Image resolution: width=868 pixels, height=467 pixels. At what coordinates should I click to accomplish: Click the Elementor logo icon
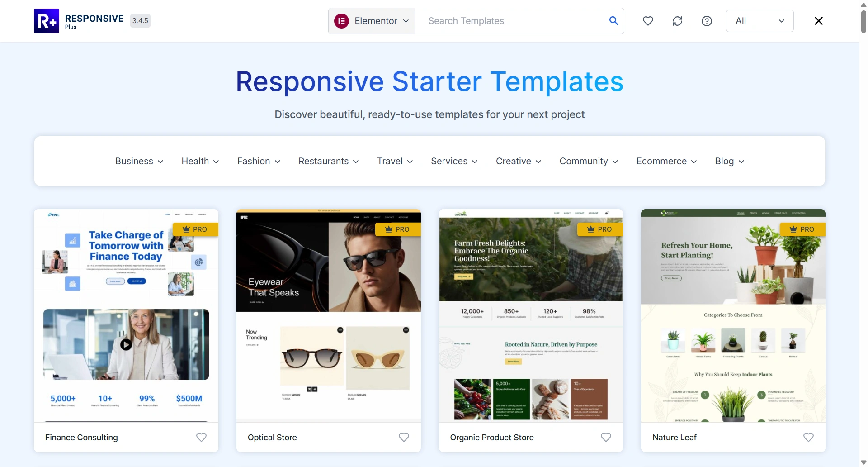click(x=341, y=21)
